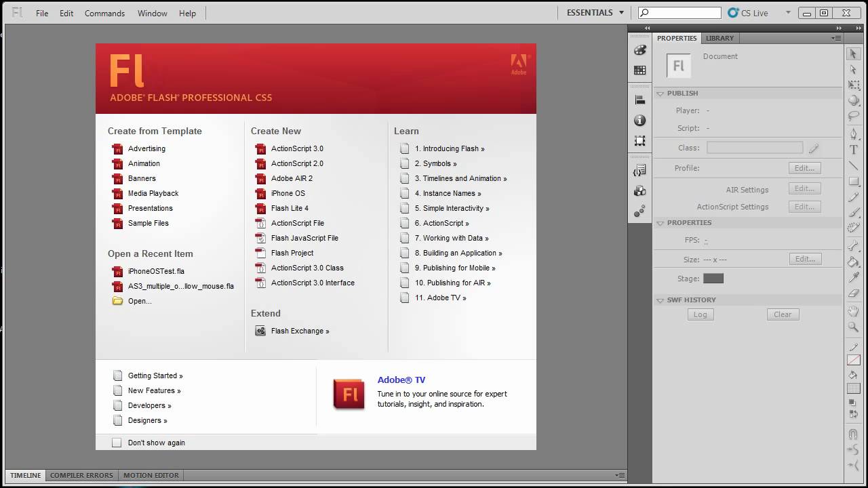Image resolution: width=868 pixels, height=488 pixels.
Task: Open the Edit menu
Action: coord(66,13)
